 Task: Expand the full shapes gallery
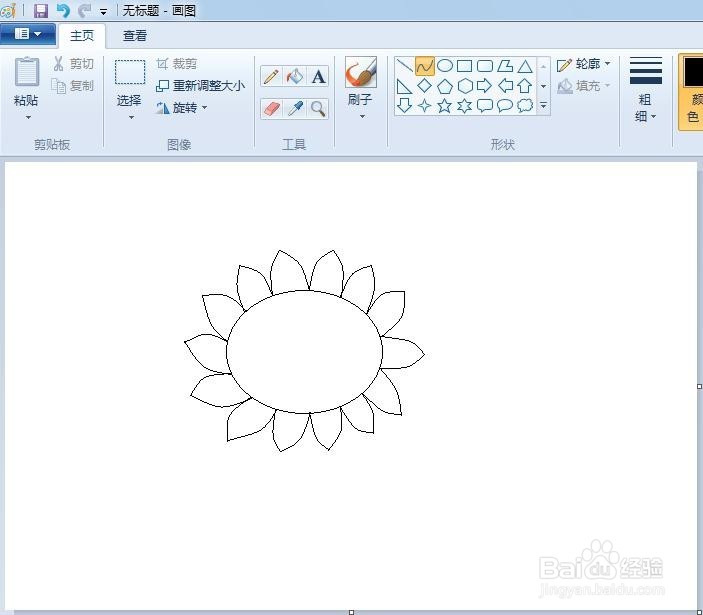543,106
